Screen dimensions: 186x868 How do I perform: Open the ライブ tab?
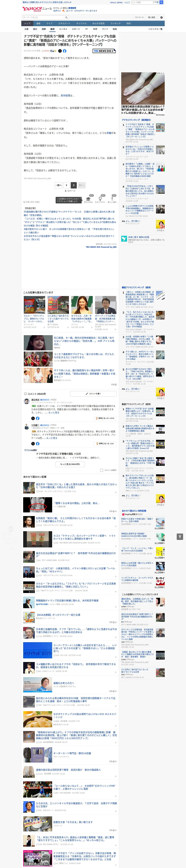tap(49, 23)
